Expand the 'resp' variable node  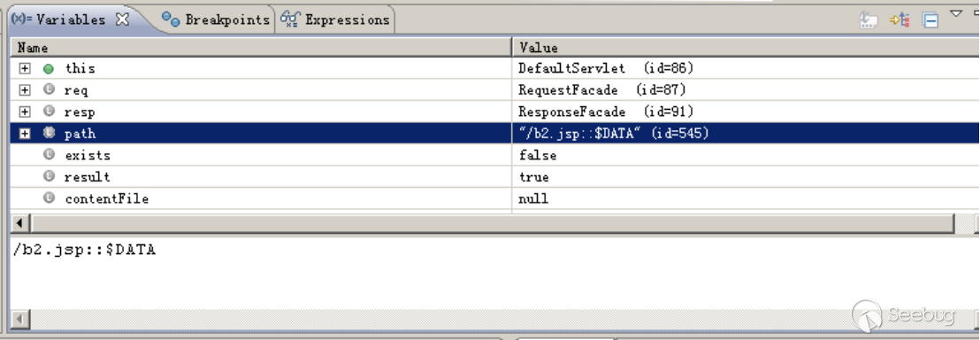(25, 112)
